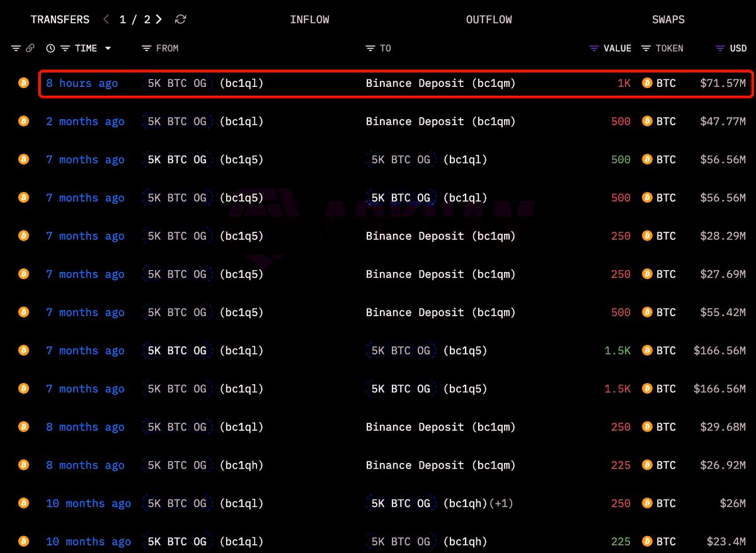Open '7 months ago' link on $55.42M row
Image resolution: width=756 pixels, height=553 pixels.
click(x=85, y=312)
